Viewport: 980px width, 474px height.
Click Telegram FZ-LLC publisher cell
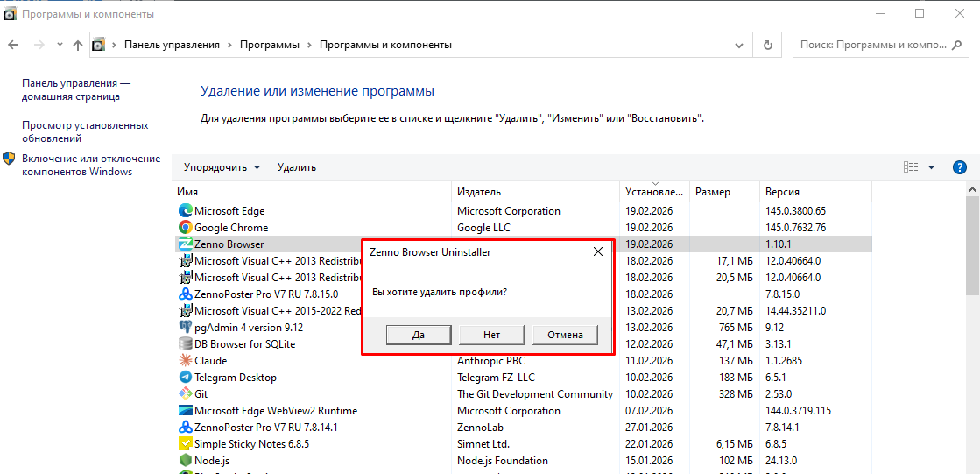pyautogui.click(x=496, y=378)
